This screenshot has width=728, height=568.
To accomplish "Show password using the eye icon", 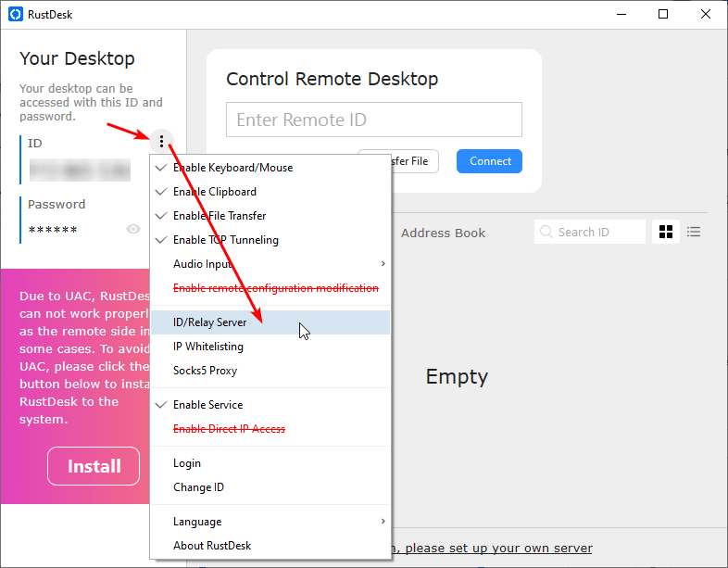I will (133, 229).
